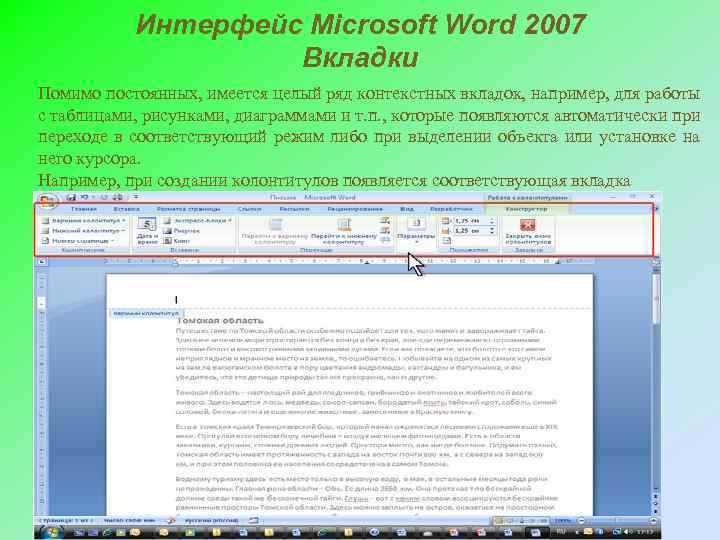
Task: Click the Работа с колонтитулами title label
Action: [x=527, y=197]
